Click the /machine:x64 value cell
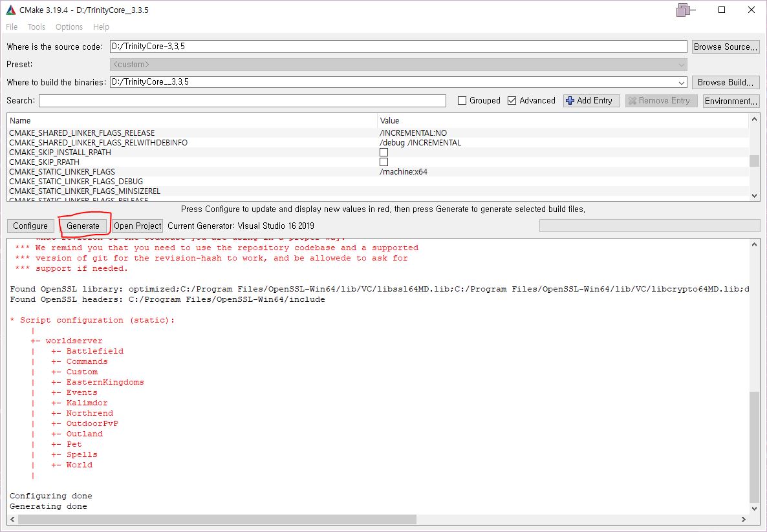The width and height of the screenshot is (767, 532). (x=404, y=172)
